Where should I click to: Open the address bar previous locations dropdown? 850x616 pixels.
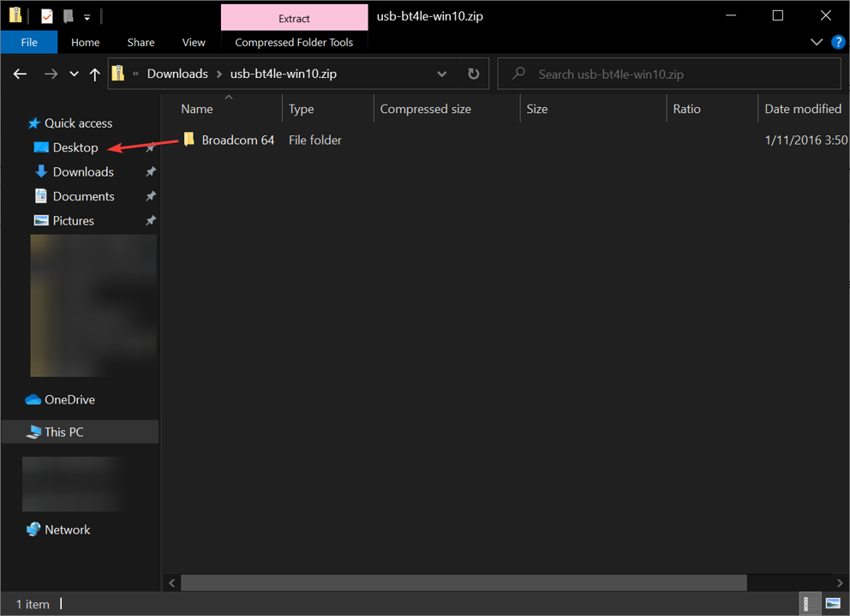441,74
